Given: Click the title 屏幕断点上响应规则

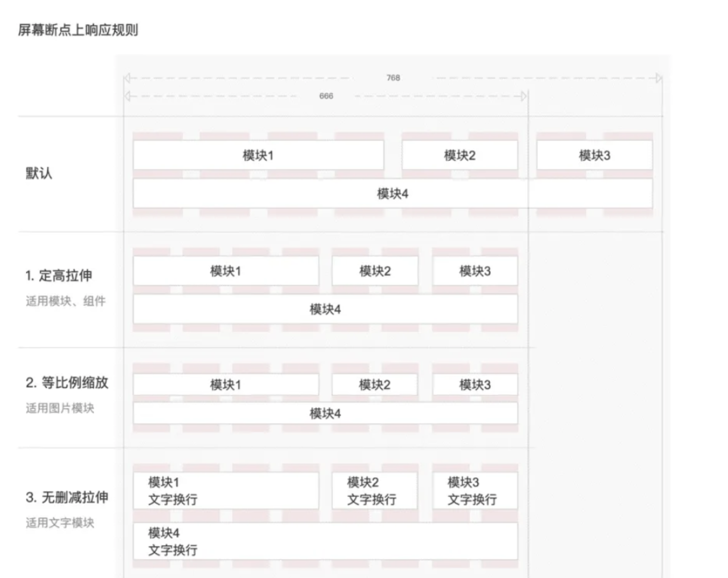Looking at the screenshot, I should coord(78,30).
